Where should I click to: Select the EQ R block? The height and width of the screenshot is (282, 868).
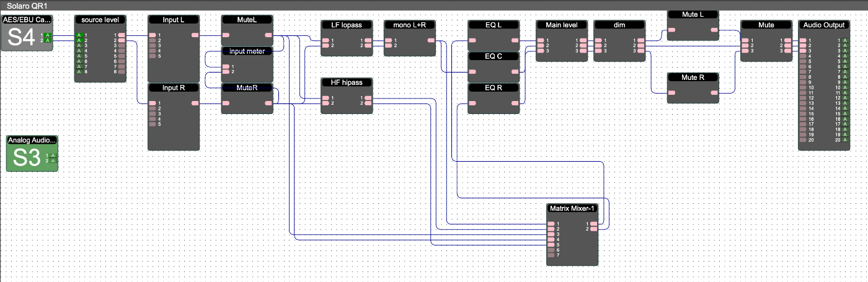click(493, 87)
